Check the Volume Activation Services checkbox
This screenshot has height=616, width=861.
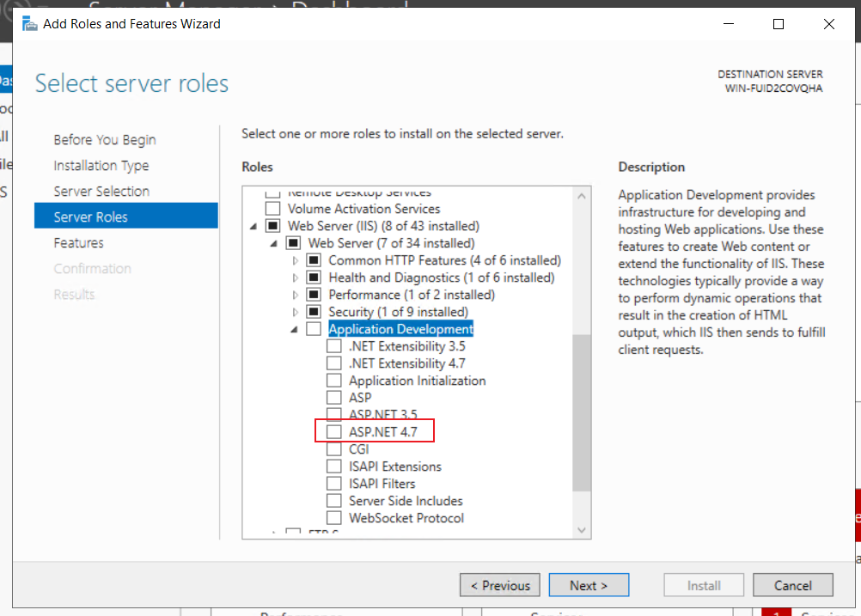[273, 209]
